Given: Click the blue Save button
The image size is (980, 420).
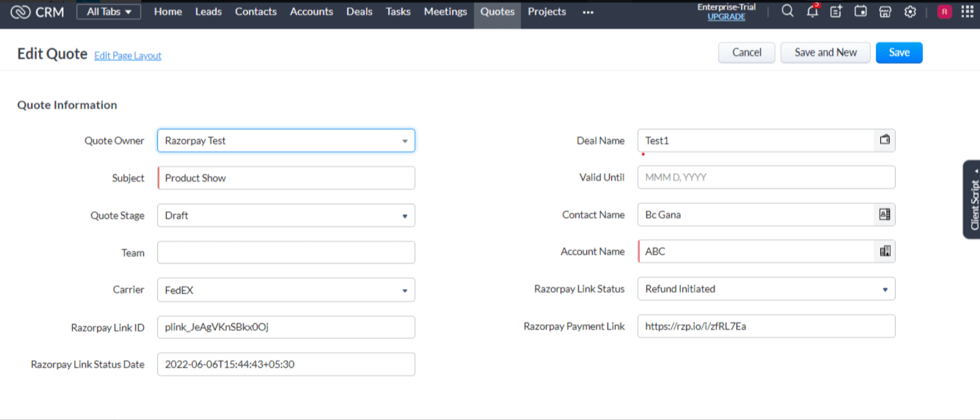Looking at the screenshot, I should pyautogui.click(x=899, y=52).
